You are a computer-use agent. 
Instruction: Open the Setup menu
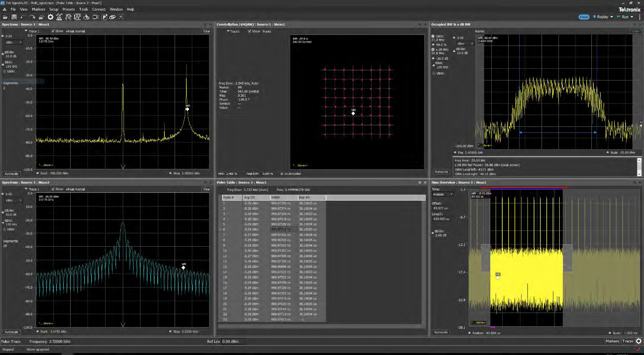(54, 9)
